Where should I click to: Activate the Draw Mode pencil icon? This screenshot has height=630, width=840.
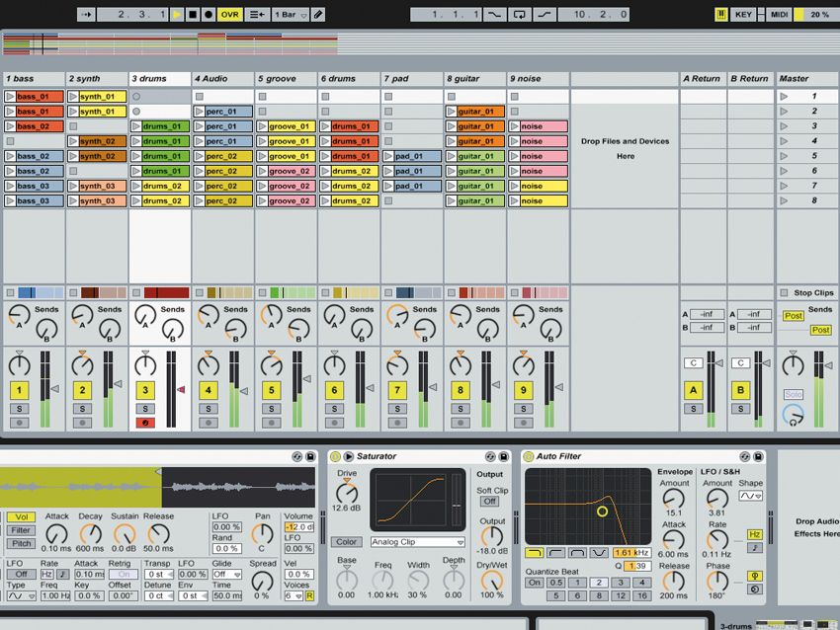[317, 14]
